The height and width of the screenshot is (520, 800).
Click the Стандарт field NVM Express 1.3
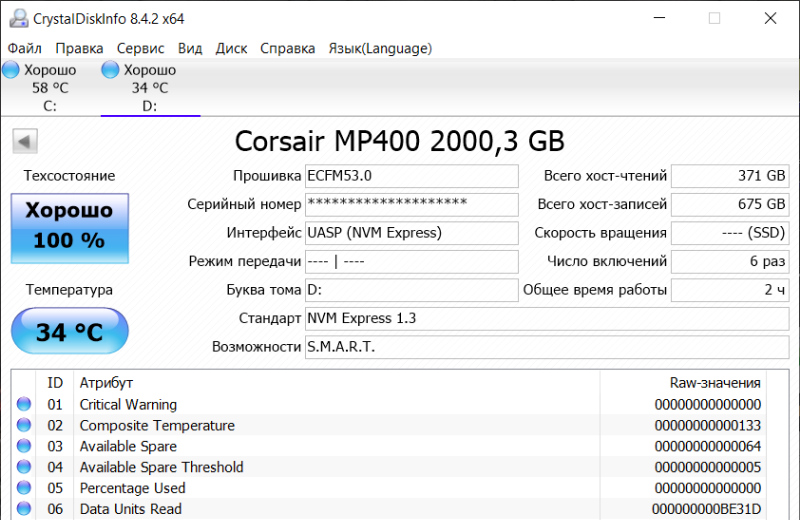click(547, 318)
